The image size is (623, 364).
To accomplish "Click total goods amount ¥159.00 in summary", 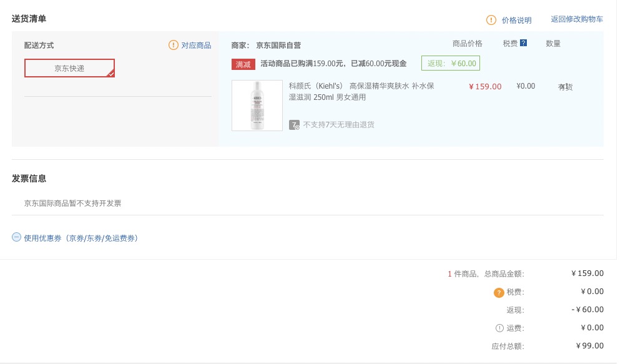I will pos(587,273).
